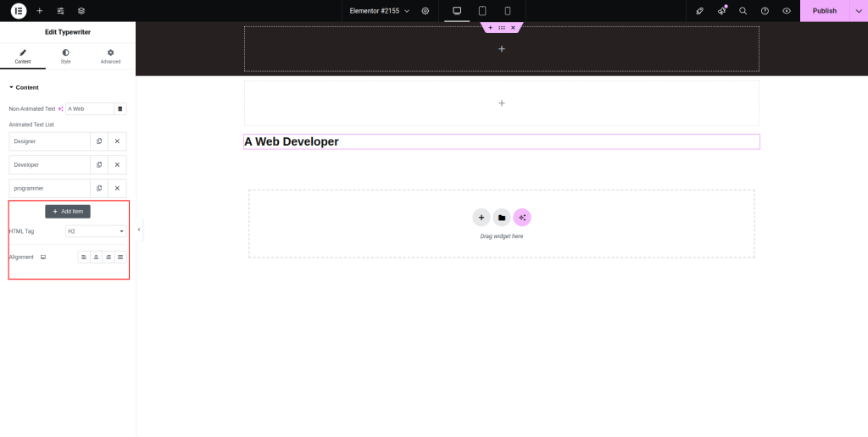Click the Drag widget here text
Image resolution: width=868 pixels, height=437 pixels.
(502, 236)
